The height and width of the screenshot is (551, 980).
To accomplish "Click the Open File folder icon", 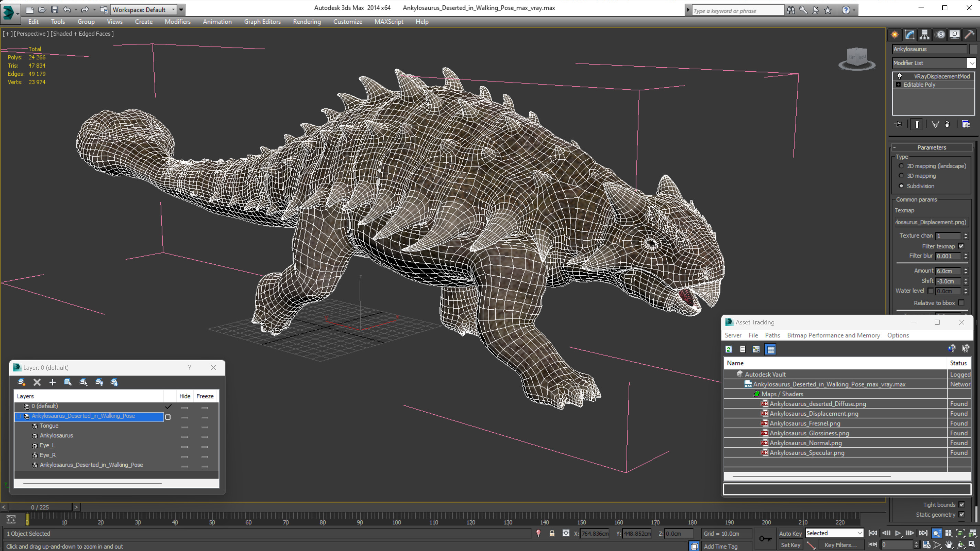I will [x=42, y=10].
